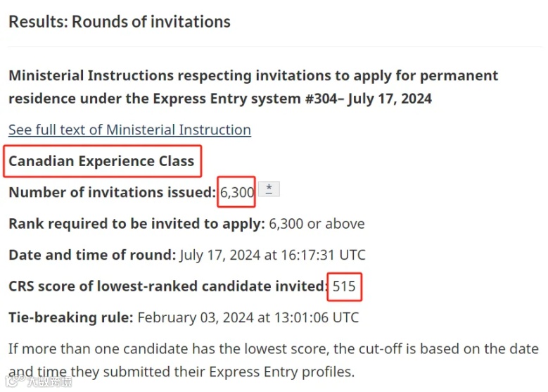The height and width of the screenshot is (392, 548).
Task: Click the 6,300 invitations issued value
Action: coord(237,192)
